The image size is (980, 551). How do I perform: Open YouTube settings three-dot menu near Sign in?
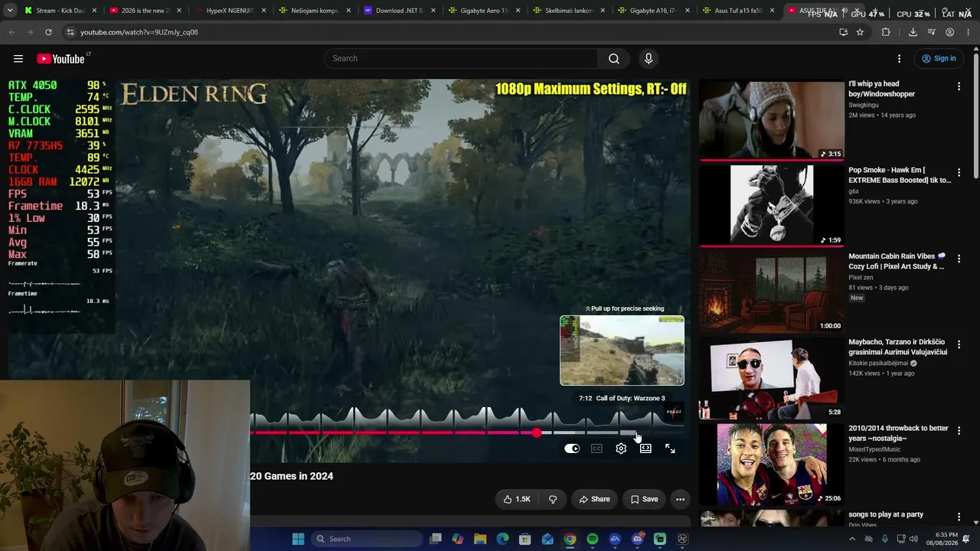tap(900, 59)
